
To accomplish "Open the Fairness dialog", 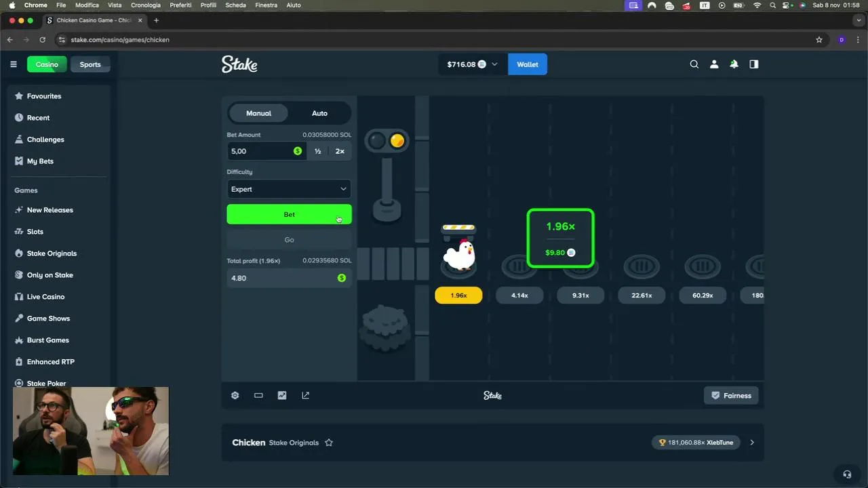I will tap(731, 396).
